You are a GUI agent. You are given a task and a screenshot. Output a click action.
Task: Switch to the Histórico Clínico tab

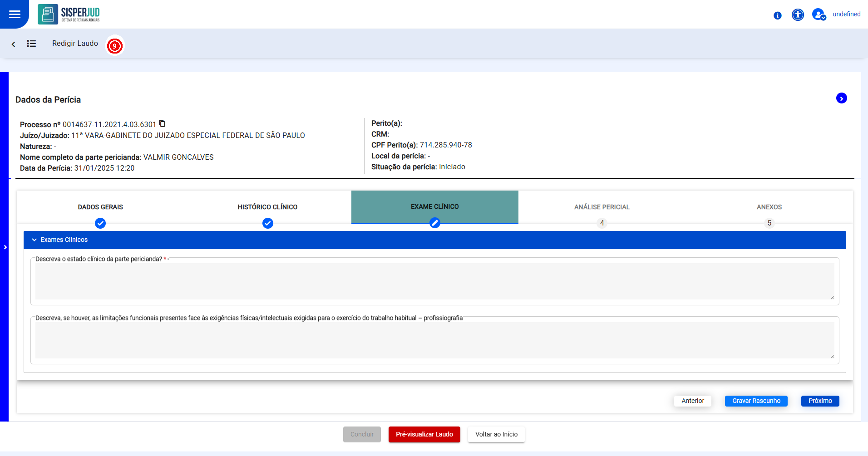tap(267, 207)
